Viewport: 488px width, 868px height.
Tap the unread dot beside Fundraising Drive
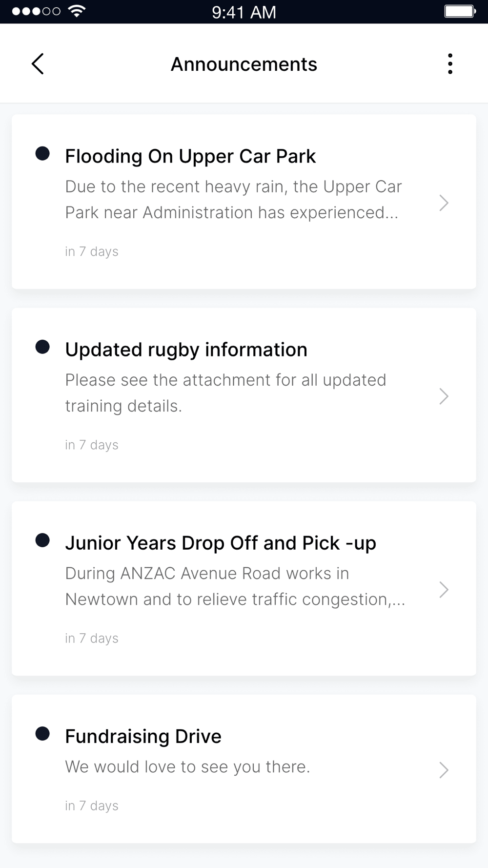tap(42, 734)
